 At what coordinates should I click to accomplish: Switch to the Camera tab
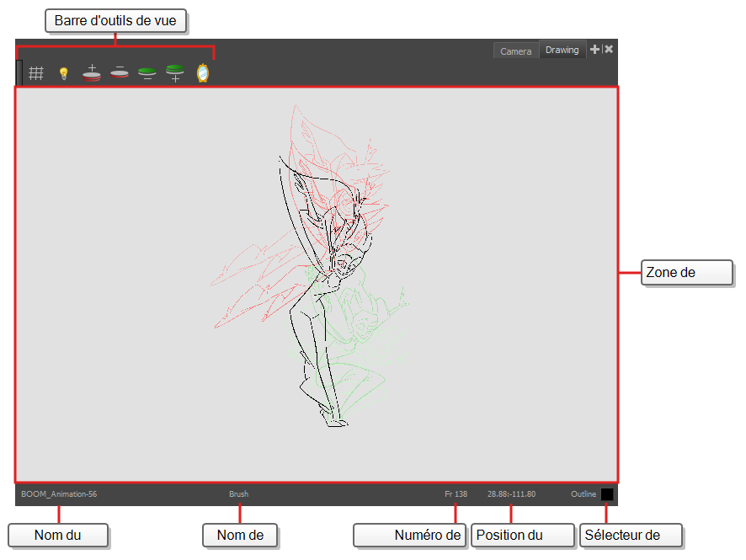[516, 51]
